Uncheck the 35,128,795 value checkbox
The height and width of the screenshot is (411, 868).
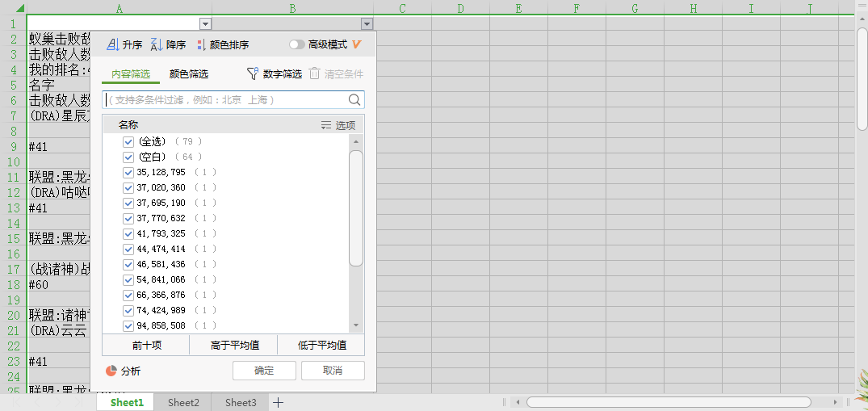(x=128, y=172)
